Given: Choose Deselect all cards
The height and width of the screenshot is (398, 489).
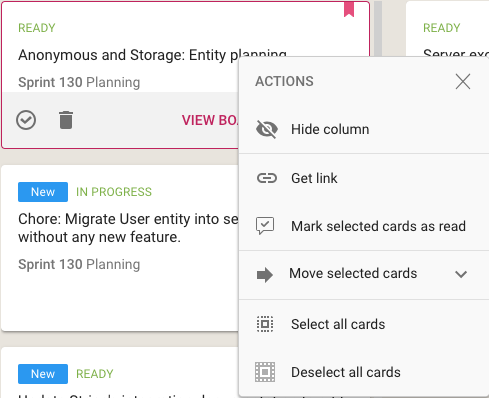Looking at the screenshot, I should click(364, 372).
